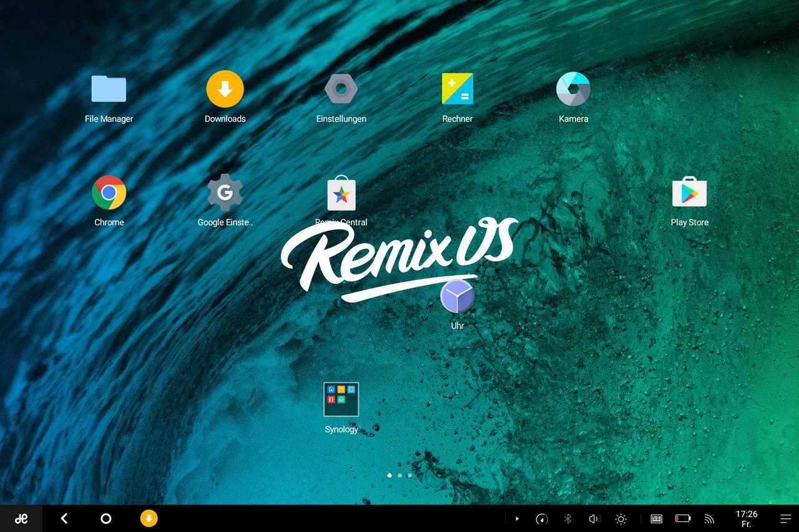Open brightness control in tray
This screenshot has width=799, height=532.
coord(620,518)
